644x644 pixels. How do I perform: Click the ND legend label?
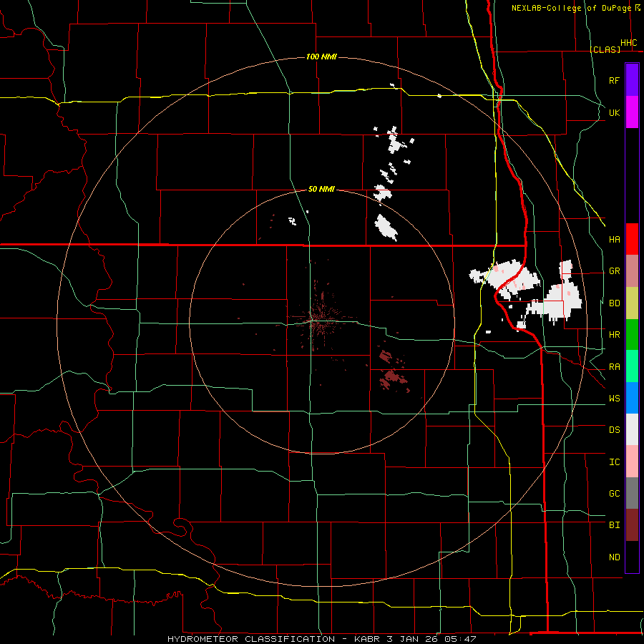tap(614, 557)
